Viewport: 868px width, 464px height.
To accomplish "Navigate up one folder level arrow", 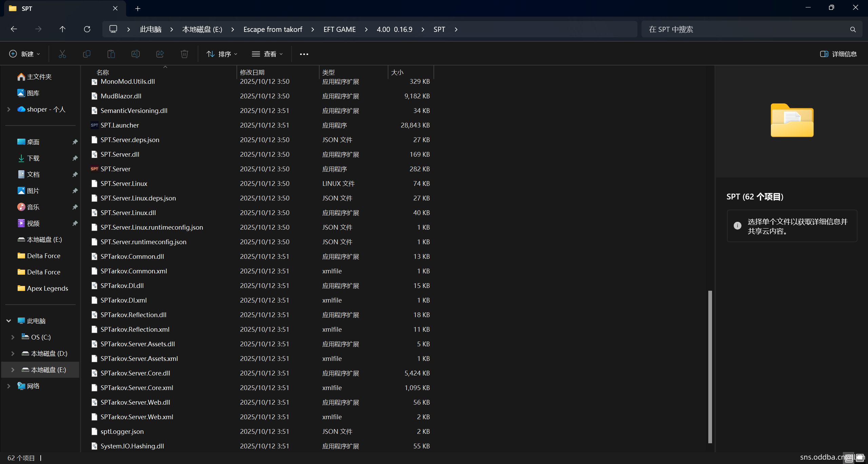I will pos(62,29).
